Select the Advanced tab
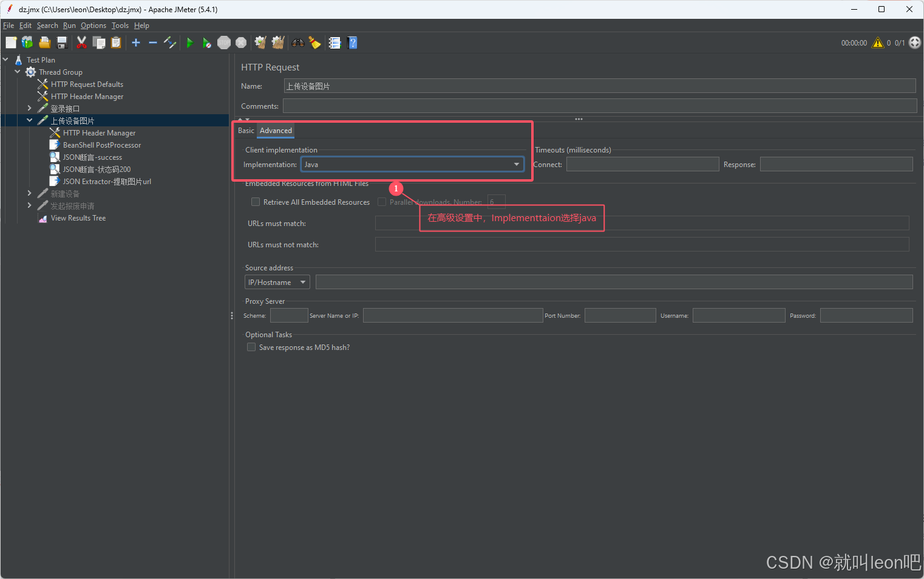Image resolution: width=924 pixels, height=579 pixels. coord(276,131)
